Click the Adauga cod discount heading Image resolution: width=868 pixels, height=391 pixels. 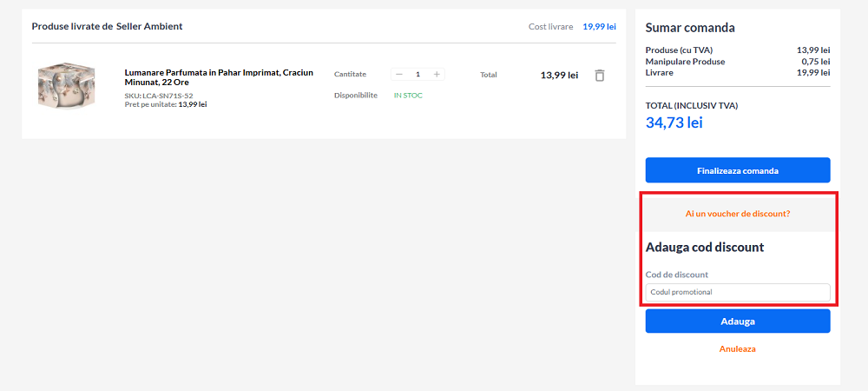tap(704, 248)
